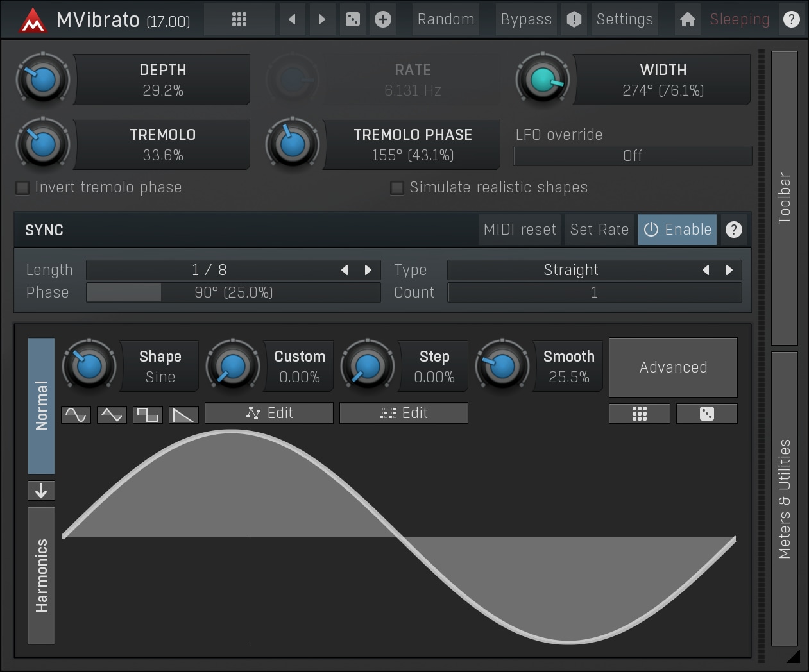Select the square wave shape icon
The image size is (809, 672).
pos(148,415)
